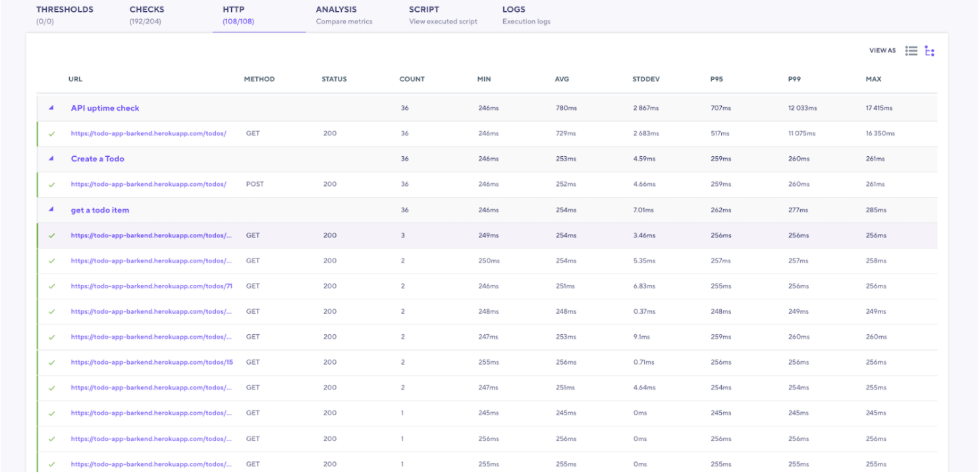Collapse the get a todo item group

pos(52,210)
